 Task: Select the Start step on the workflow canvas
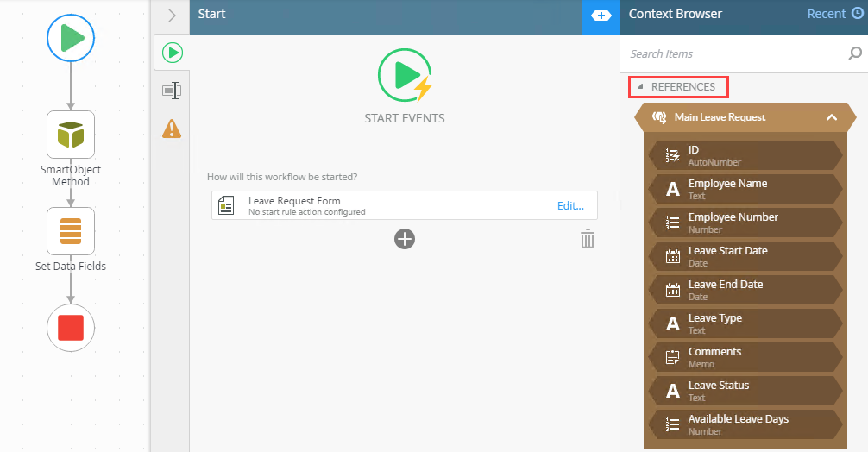coord(71,38)
